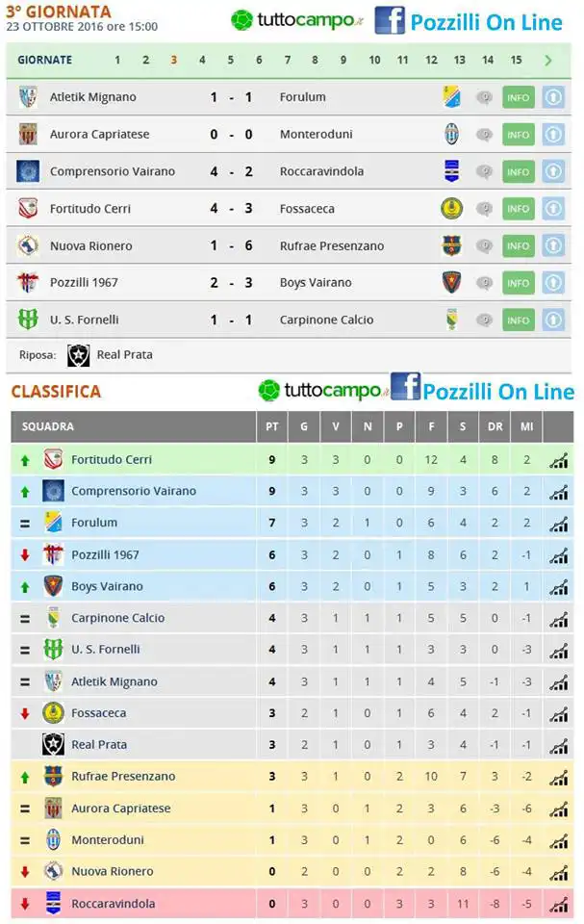Open the Comprensorio Vairano team link in standings
The height and width of the screenshot is (924, 584).
click(x=134, y=491)
